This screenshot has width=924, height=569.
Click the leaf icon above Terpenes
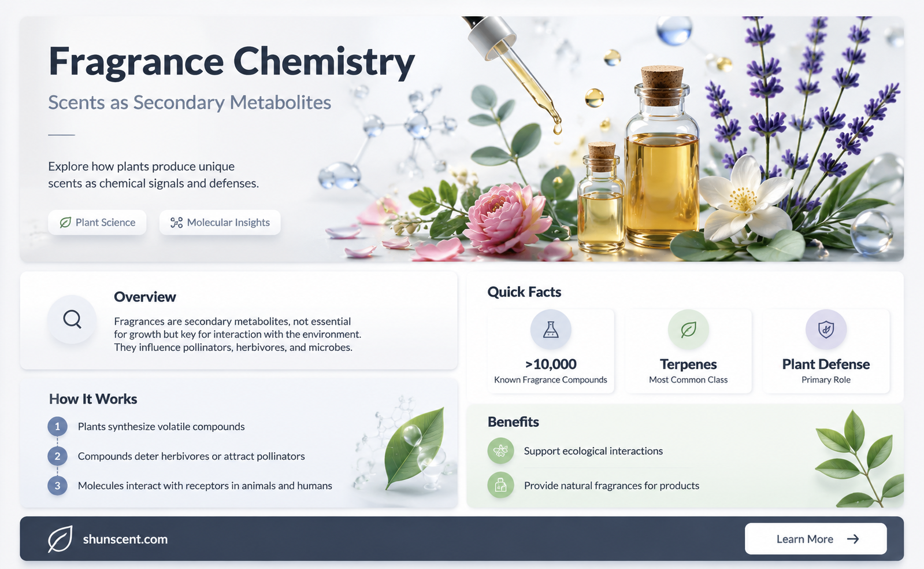pyautogui.click(x=688, y=330)
